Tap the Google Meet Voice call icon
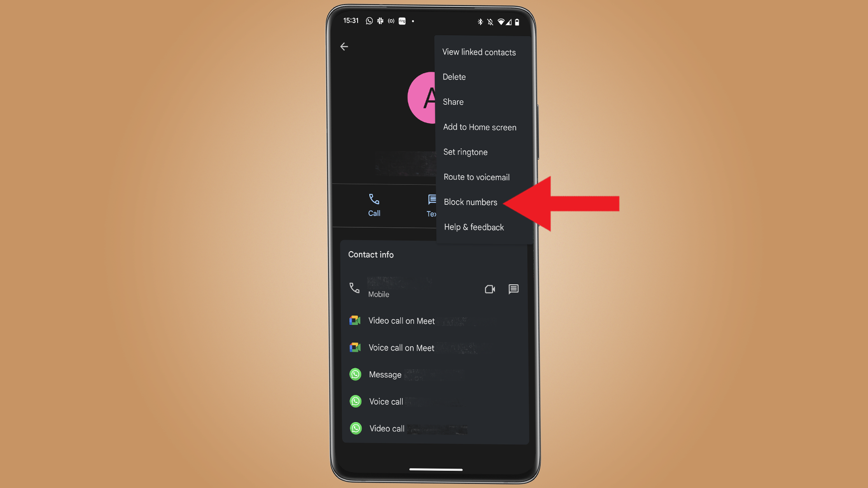This screenshot has height=488, width=868. click(x=355, y=347)
